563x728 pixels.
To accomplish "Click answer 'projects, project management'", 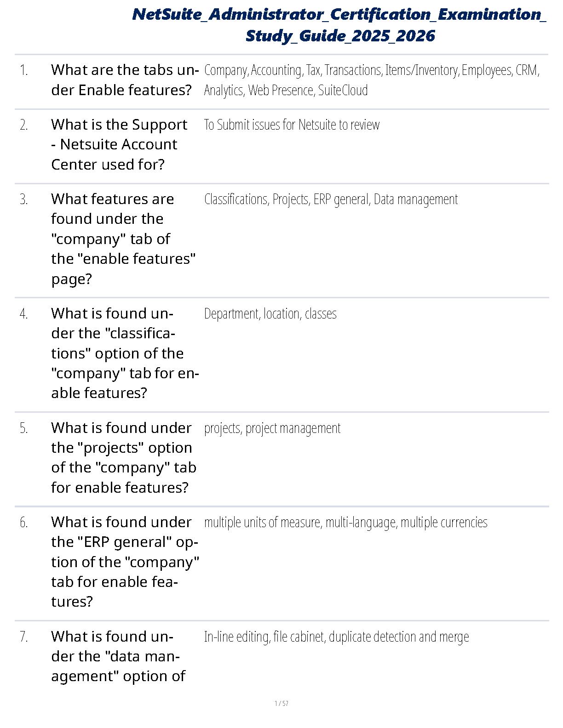I will [272, 428].
